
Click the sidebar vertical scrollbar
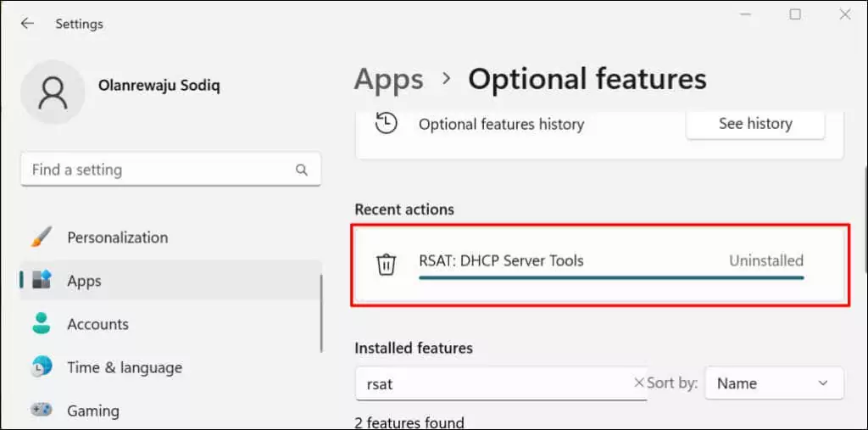[x=322, y=314]
